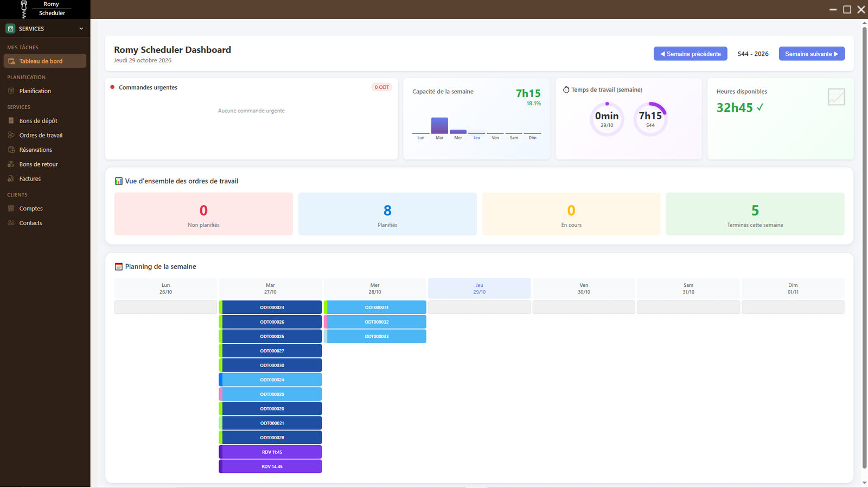Click the Aucune commande urgente message
The width and height of the screenshot is (868, 488).
coord(251,111)
